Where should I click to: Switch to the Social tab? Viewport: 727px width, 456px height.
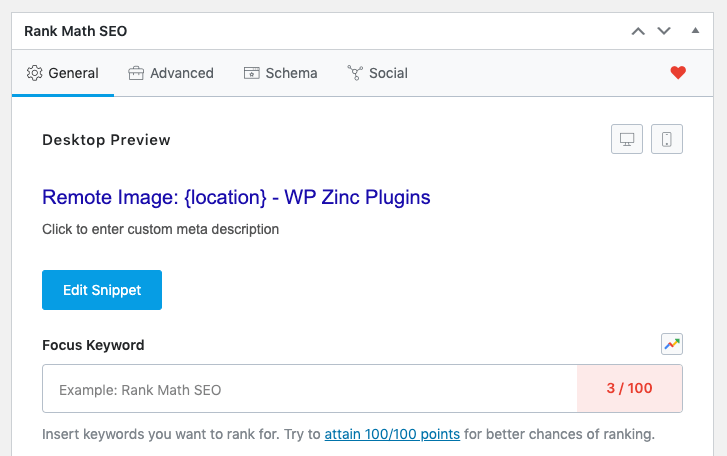(377, 73)
